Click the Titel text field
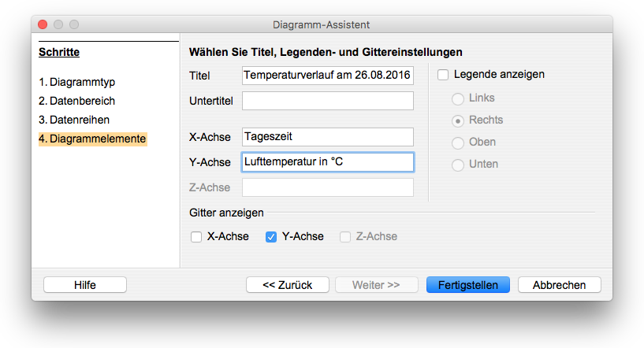This screenshot has width=644, height=348. click(x=327, y=76)
